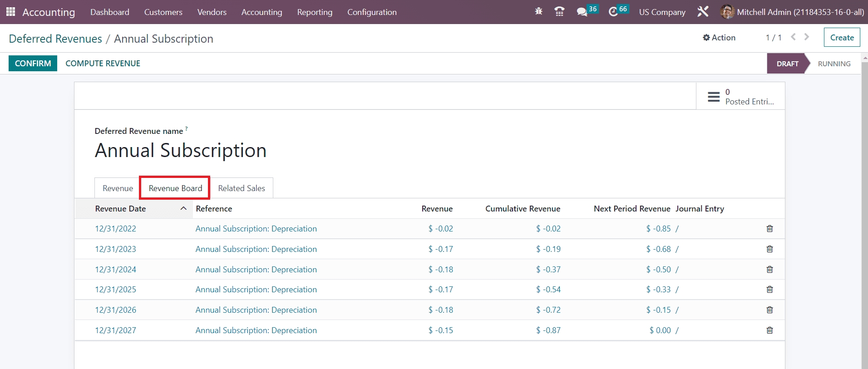Screen dimensions: 868x369
Task: Select the RUNNING status stage
Action: (834, 64)
